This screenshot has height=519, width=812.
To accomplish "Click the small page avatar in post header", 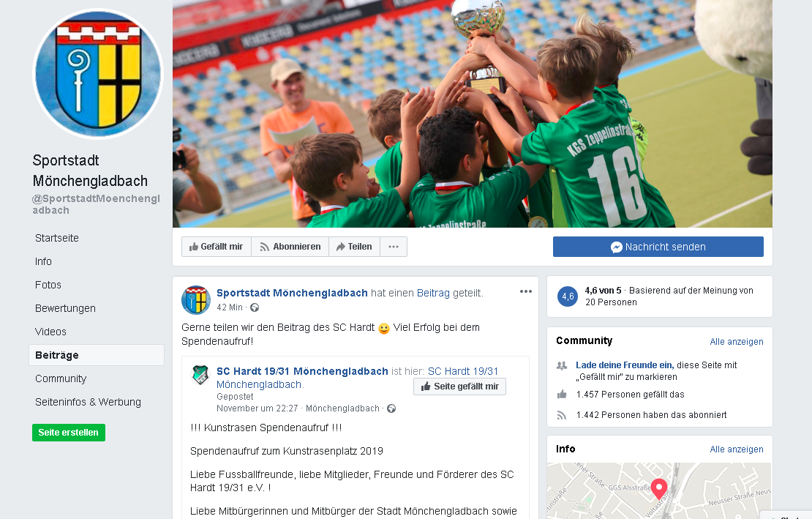I will pyautogui.click(x=196, y=300).
